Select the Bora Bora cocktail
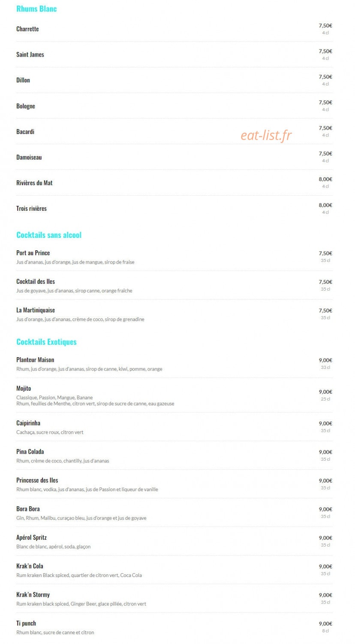Viewport: 355px width, 644px height. 28,509
